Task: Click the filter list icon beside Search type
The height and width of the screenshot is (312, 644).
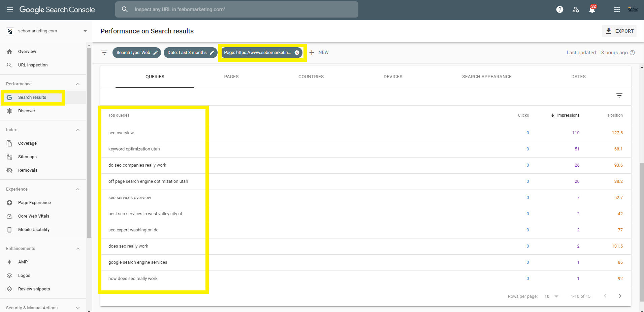Action: [104, 53]
